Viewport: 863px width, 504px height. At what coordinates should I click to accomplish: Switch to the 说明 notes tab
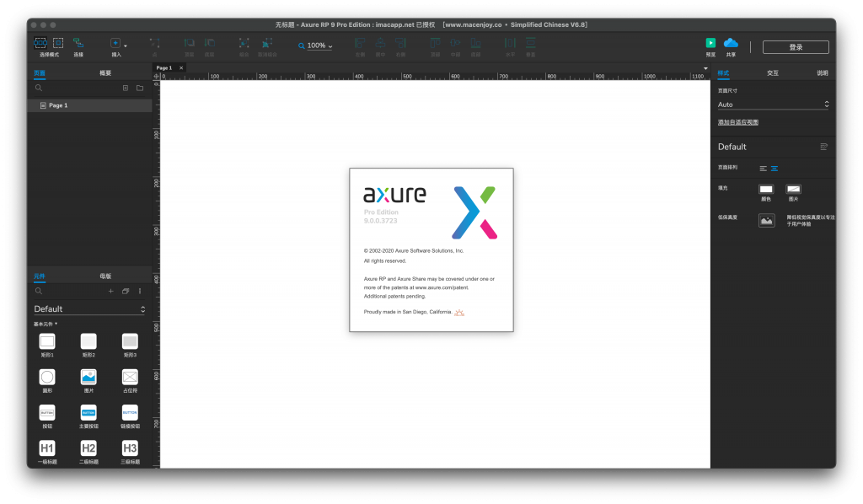(823, 73)
